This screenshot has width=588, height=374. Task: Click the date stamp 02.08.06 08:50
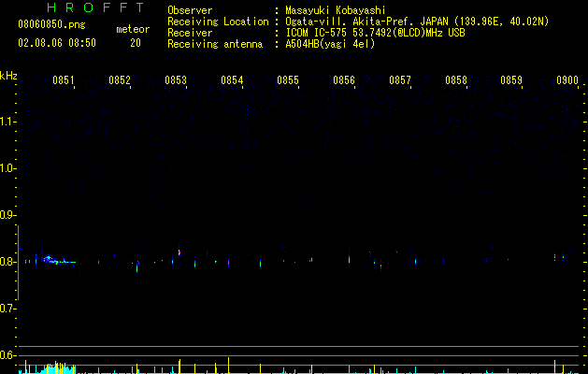coord(57,43)
